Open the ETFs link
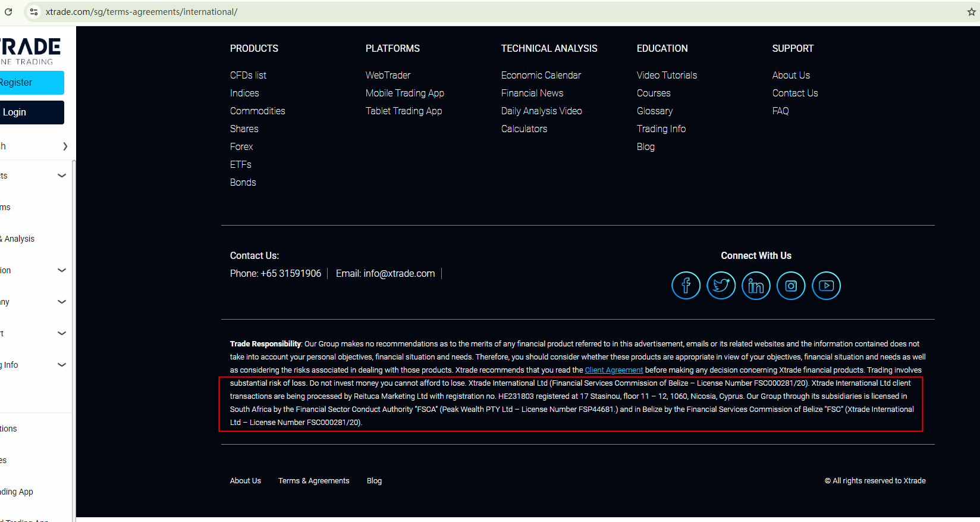Viewport: 980px width, 522px height. coord(241,165)
